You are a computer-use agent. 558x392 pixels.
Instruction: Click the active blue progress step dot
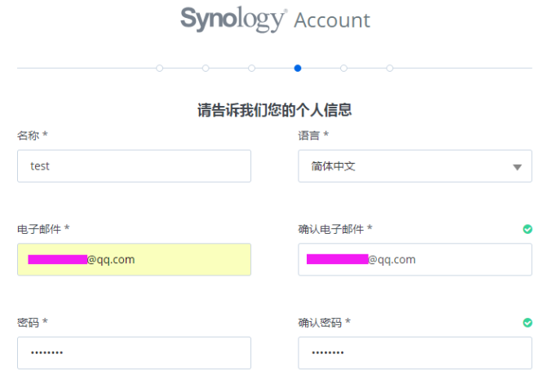(298, 68)
